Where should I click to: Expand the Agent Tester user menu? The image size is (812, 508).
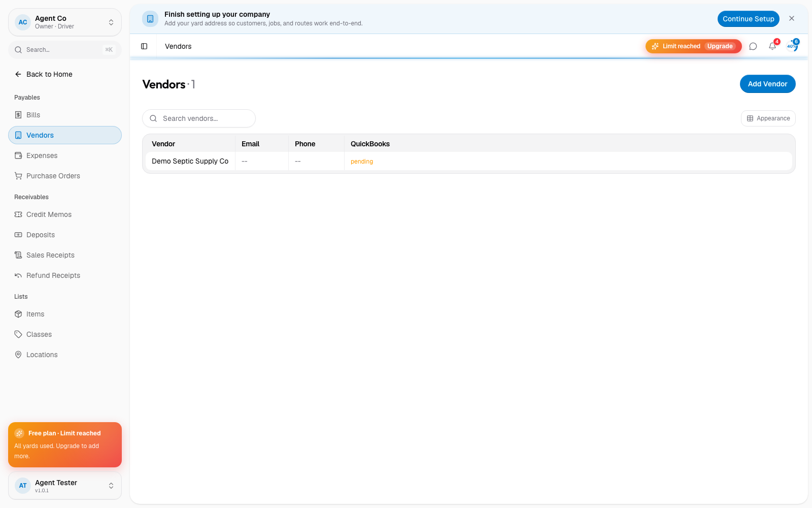pos(65,486)
